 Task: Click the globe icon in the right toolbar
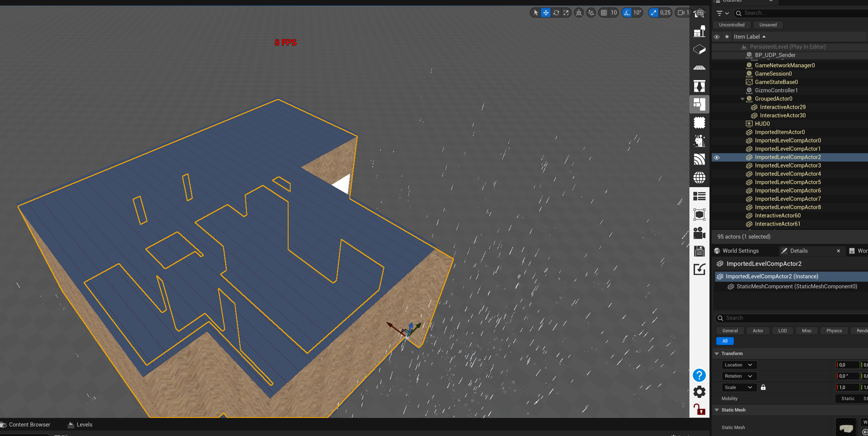click(x=699, y=178)
